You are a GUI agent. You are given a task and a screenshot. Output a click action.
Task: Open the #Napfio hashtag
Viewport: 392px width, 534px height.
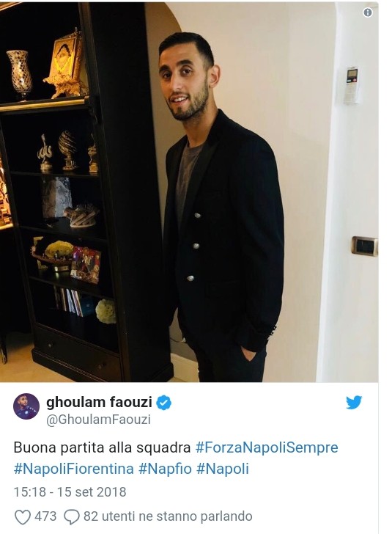click(x=166, y=469)
